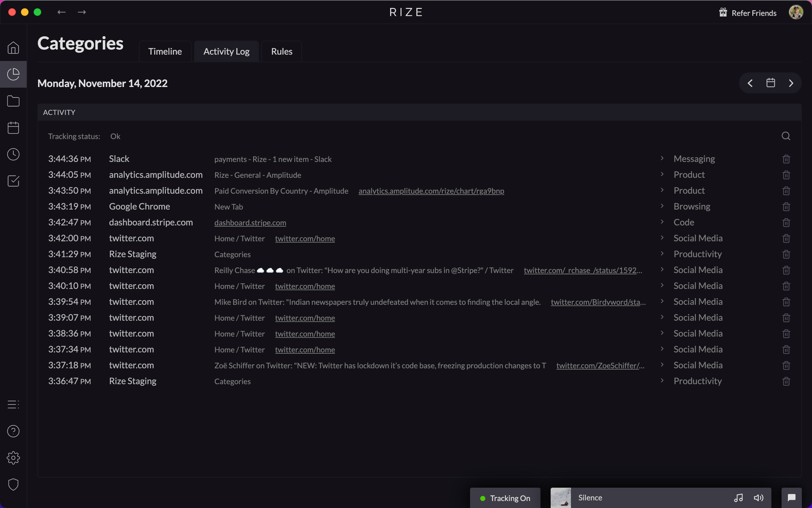Image resolution: width=812 pixels, height=508 pixels.
Task: Click the Slack app name
Action: click(119, 159)
